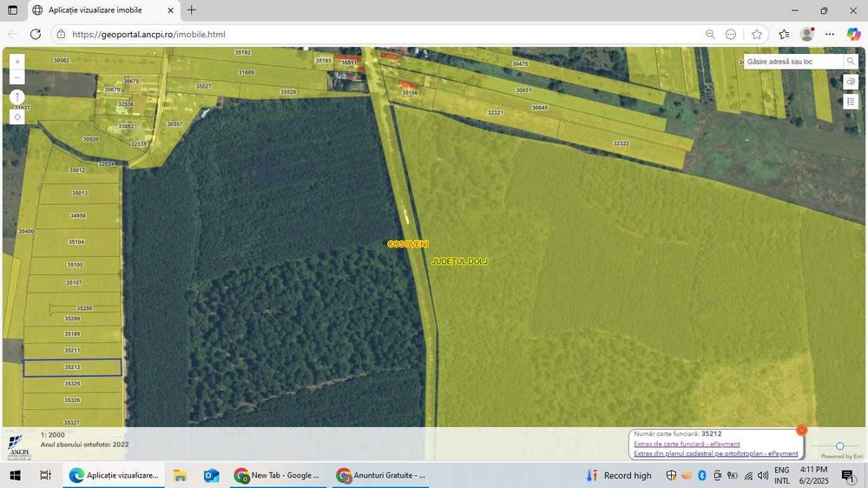
Task: Open the basemap gallery icon below search
Action: (x=851, y=82)
